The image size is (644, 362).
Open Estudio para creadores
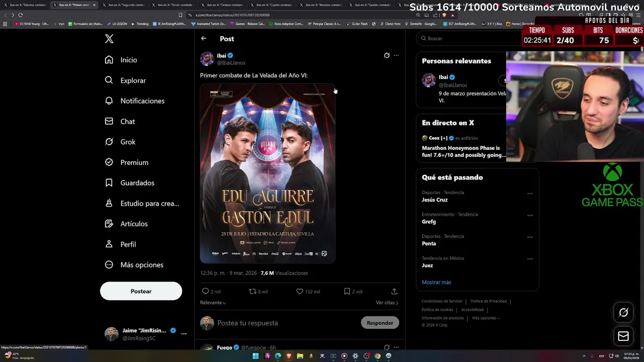(x=142, y=204)
